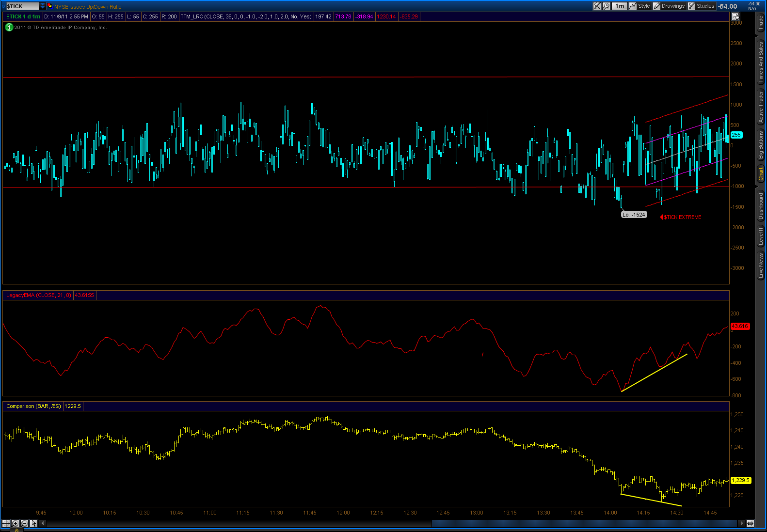This screenshot has width=767, height=532.
Task: Click the zoom out magnifier
Action: point(24,523)
